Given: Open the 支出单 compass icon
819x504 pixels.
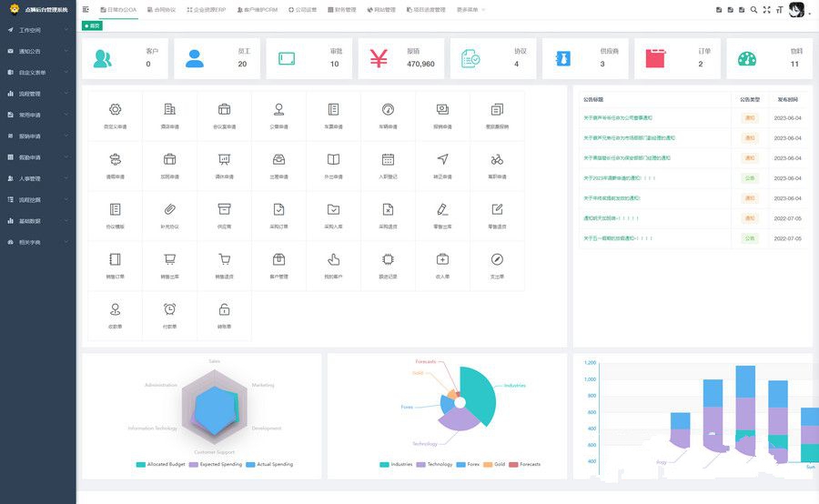Looking at the screenshot, I should (x=497, y=259).
